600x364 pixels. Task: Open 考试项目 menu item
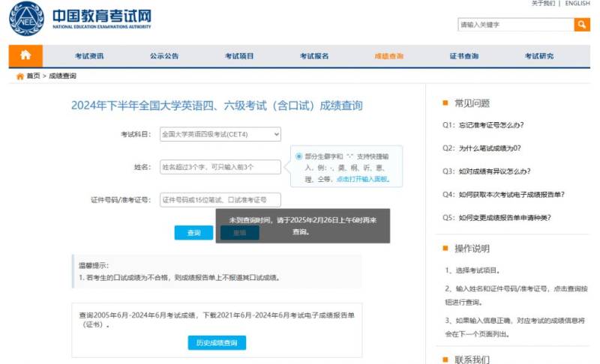pos(239,56)
